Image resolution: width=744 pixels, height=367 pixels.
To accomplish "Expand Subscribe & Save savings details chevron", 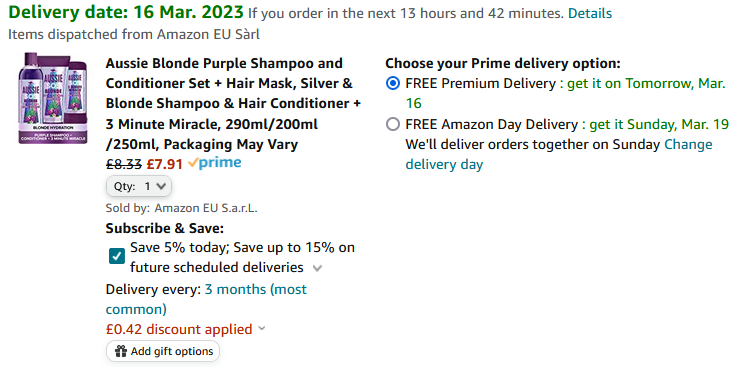I will click(x=317, y=268).
